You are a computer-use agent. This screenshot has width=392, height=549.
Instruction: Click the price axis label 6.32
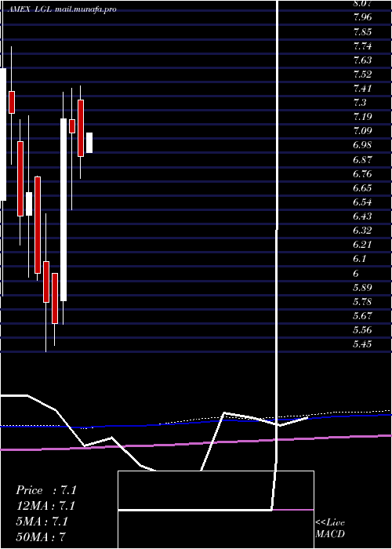click(x=362, y=231)
